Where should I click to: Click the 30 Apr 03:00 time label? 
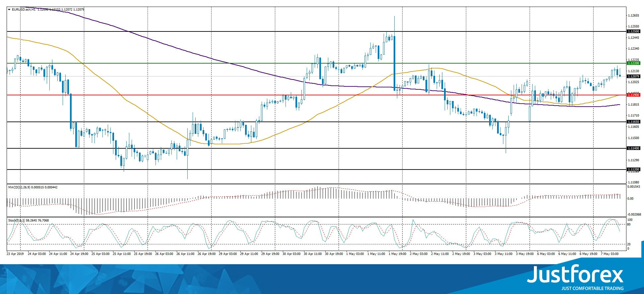(291, 254)
